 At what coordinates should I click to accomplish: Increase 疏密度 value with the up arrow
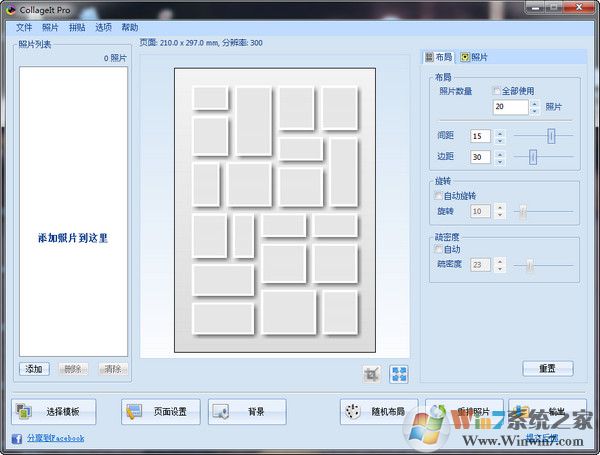[x=500, y=261]
